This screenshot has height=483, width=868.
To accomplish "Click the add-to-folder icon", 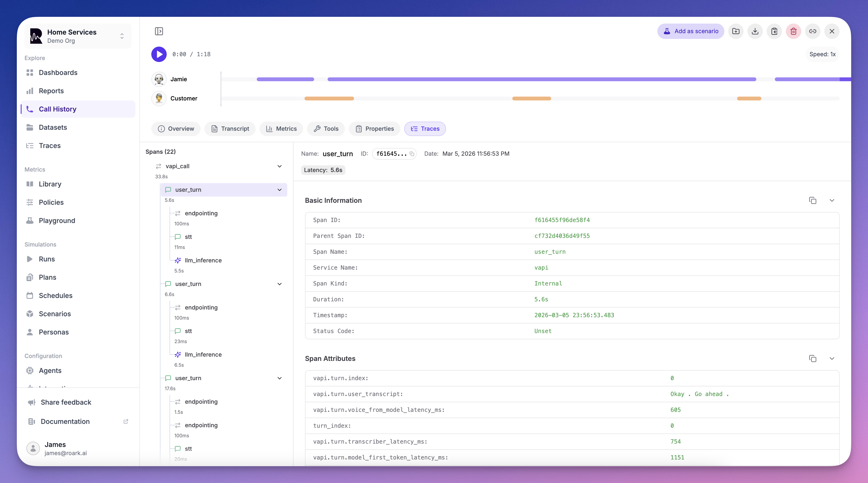I will coord(736,31).
